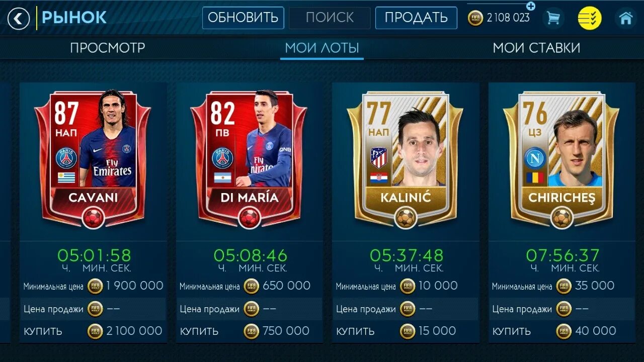Tap the Atlético crest on Kalinić card

point(378,158)
